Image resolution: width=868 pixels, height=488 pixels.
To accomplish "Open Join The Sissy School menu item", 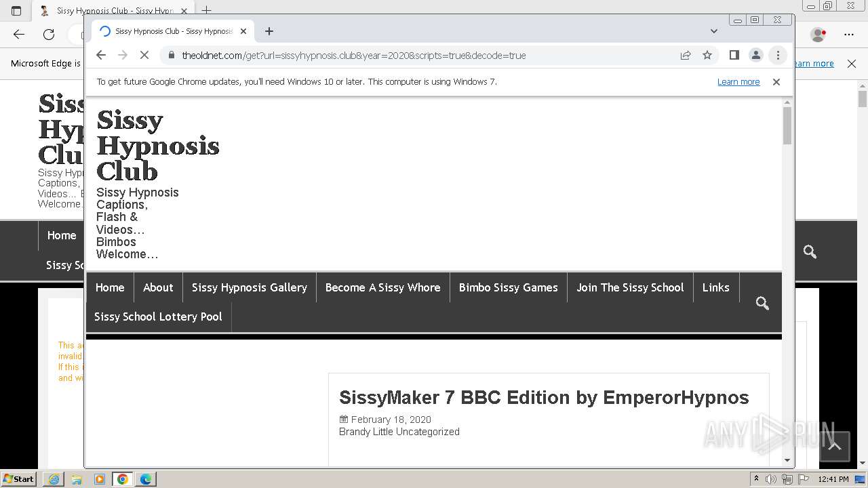I will coord(630,287).
